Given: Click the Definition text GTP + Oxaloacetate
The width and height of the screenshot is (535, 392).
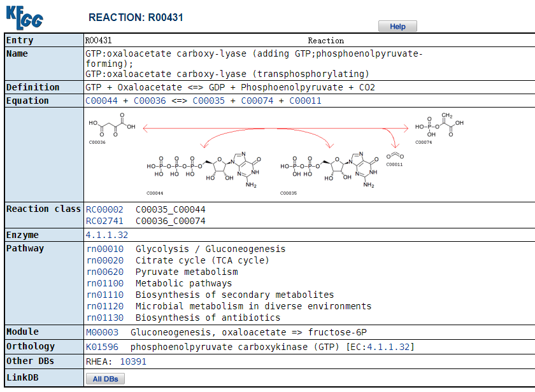Looking at the screenshot, I should (x=133, y=88).
